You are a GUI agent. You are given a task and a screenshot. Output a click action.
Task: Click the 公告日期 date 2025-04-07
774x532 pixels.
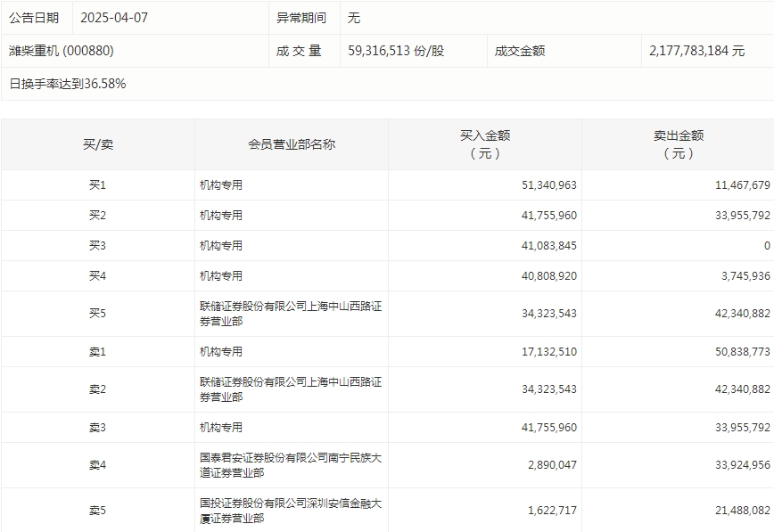pos(111,16)
